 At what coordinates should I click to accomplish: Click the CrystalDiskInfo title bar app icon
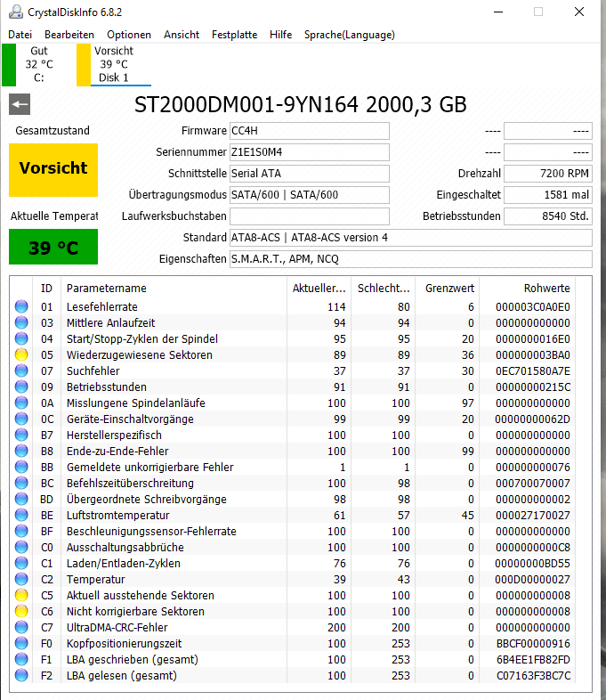click(x=16, y=12)
